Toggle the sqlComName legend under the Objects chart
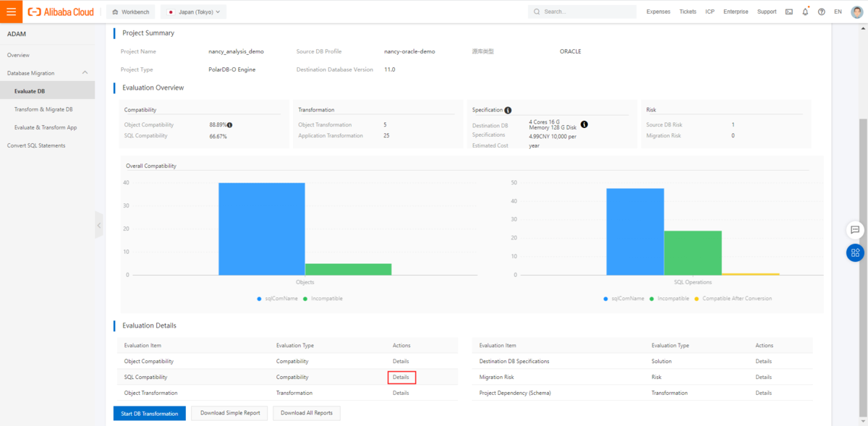Screen dimensions: 868x426 coord(276,298)
